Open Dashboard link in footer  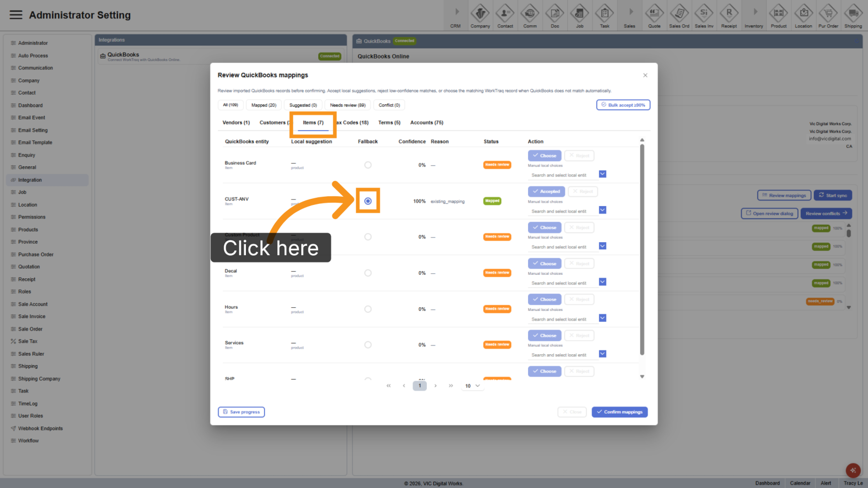[x=767, y=483]
